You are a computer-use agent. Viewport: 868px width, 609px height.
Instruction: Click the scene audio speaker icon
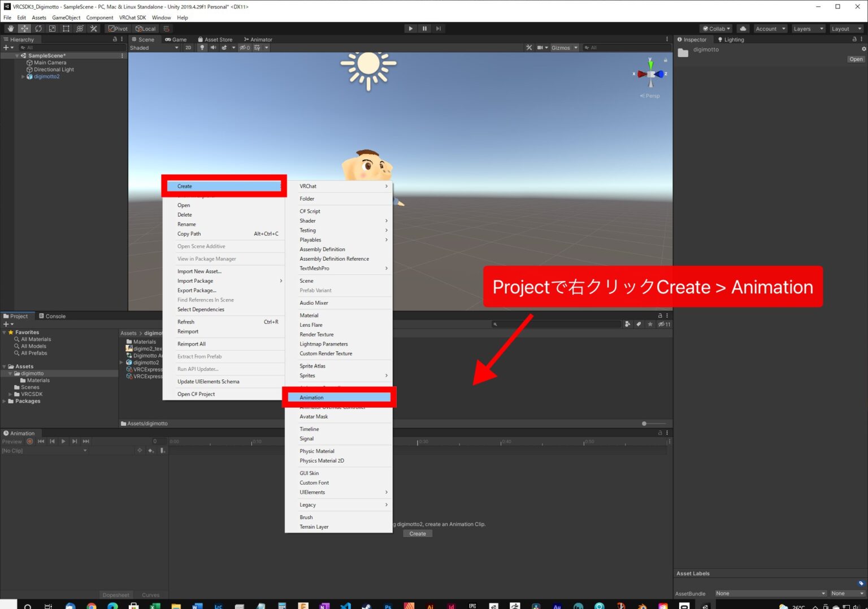213,47
